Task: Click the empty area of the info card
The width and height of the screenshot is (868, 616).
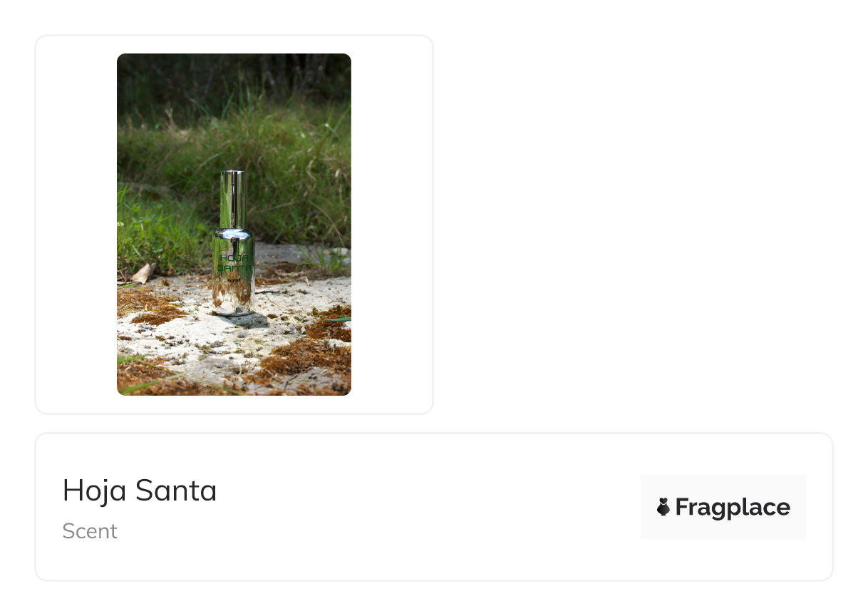Action: coord(428,507)
